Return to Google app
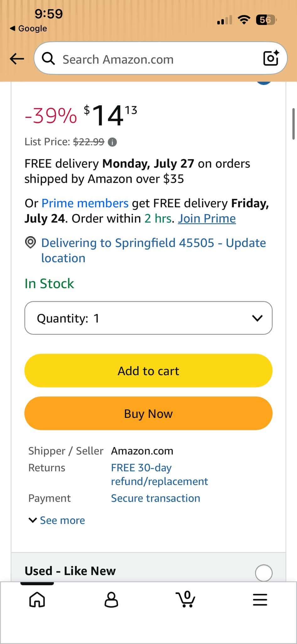 click(x=29, y=28)
